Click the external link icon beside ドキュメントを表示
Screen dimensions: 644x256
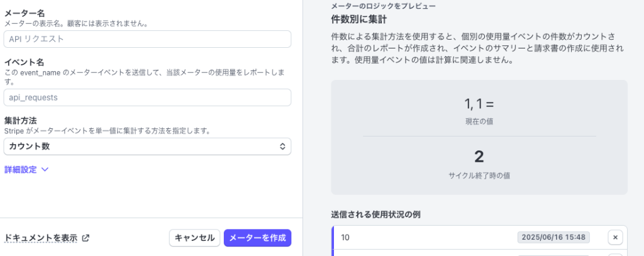point(86,238)
